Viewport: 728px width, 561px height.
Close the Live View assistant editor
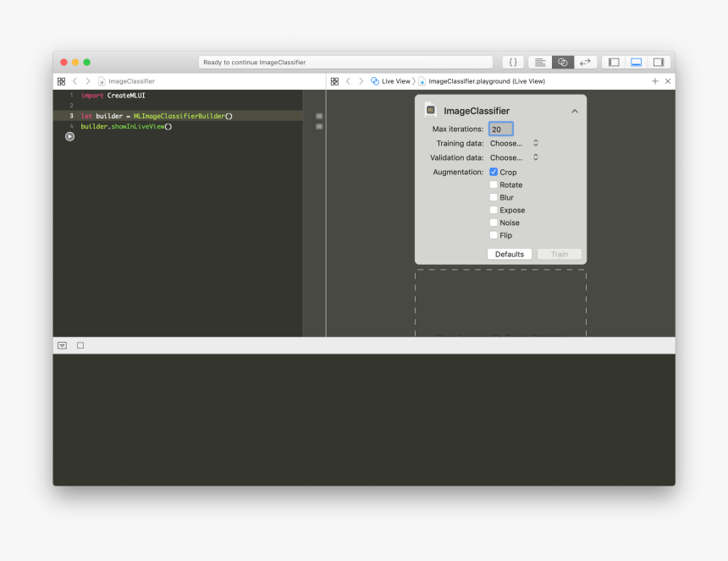click(668, 81)
